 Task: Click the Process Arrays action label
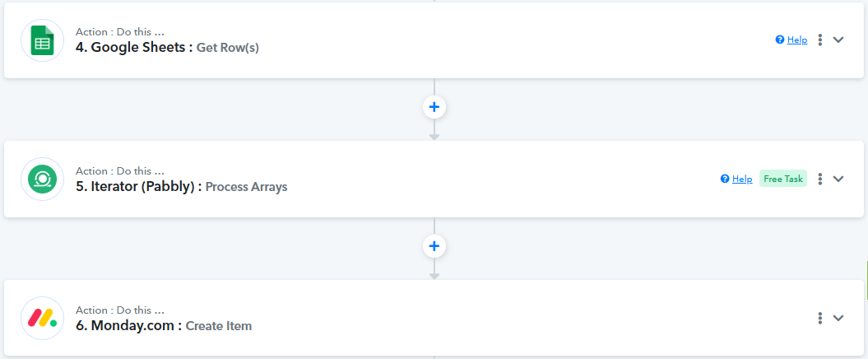246,187
